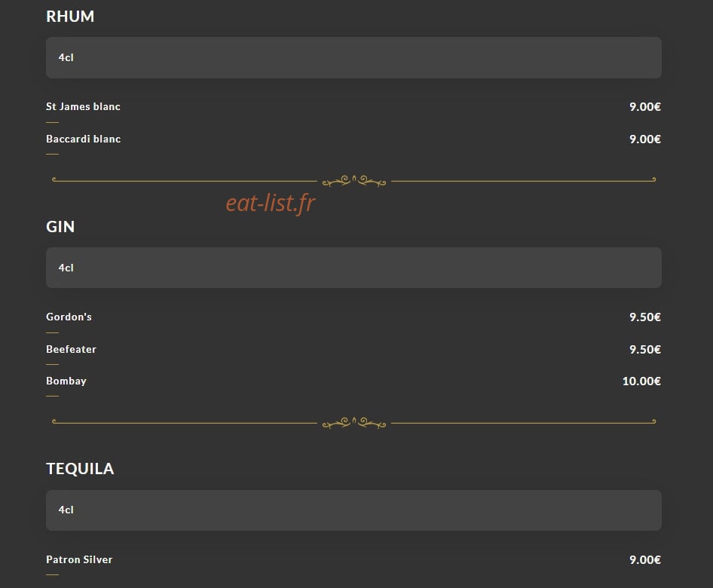Click the Gordon's gin item
The width and height of the screenshot is (713, 588).
[69, 317]
